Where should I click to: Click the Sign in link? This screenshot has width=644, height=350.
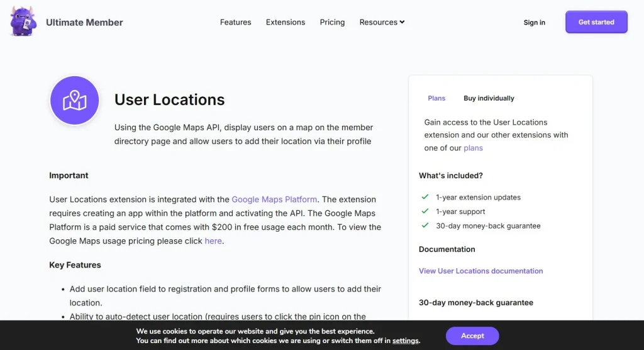[x=535, y=23]
